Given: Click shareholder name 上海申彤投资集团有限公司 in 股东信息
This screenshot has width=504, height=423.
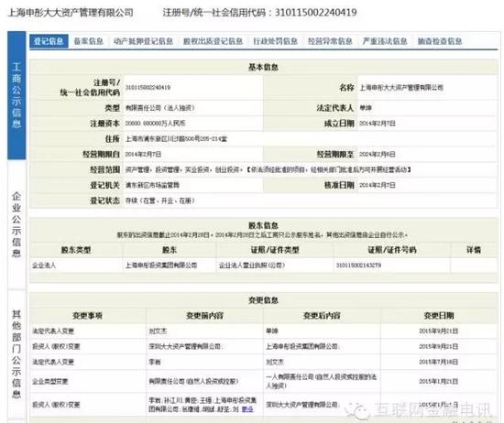Looking at the screenshot, I should pos(161,266).
